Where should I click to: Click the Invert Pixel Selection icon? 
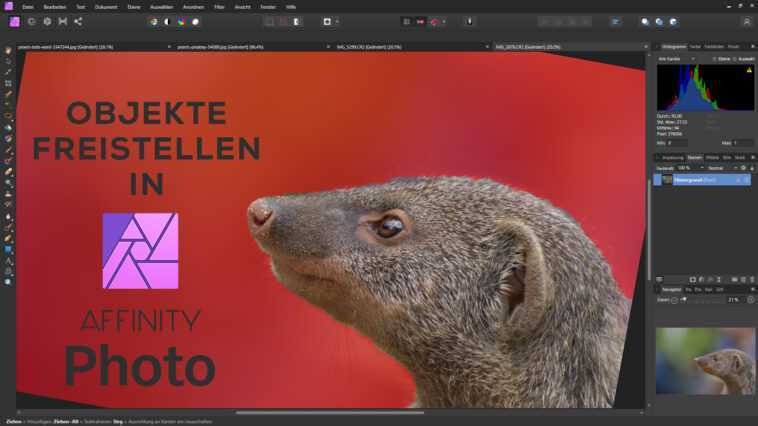[x=297, y=22]
